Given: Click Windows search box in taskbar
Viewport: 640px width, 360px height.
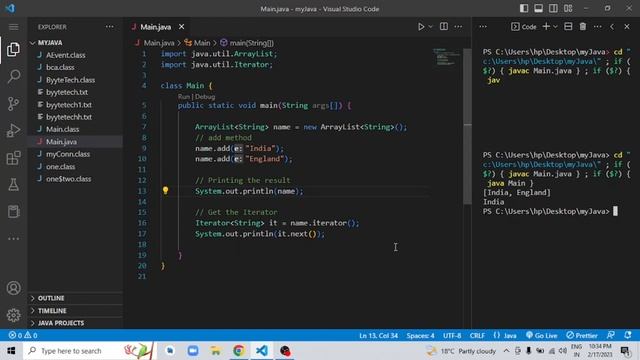Looking at the screenshot, I should point(89,351).
